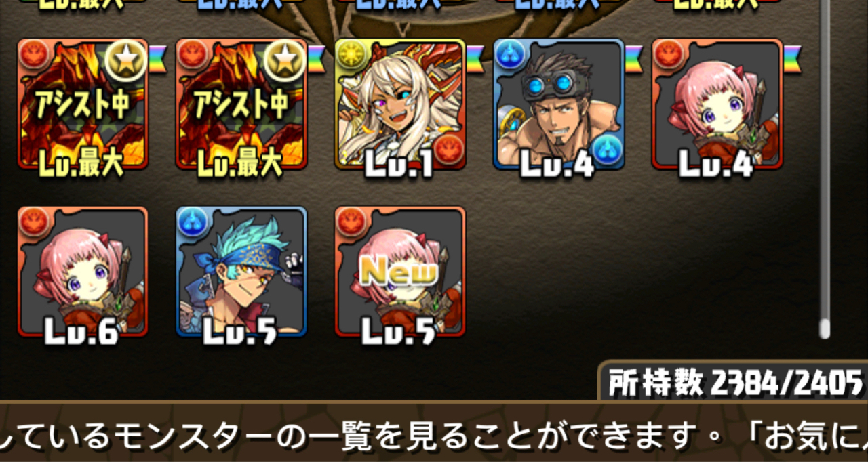This screenshot has height=462, width=868.
Task: Click rainbow ribbon beside goggles man card
Action: (x=633, y=54)
